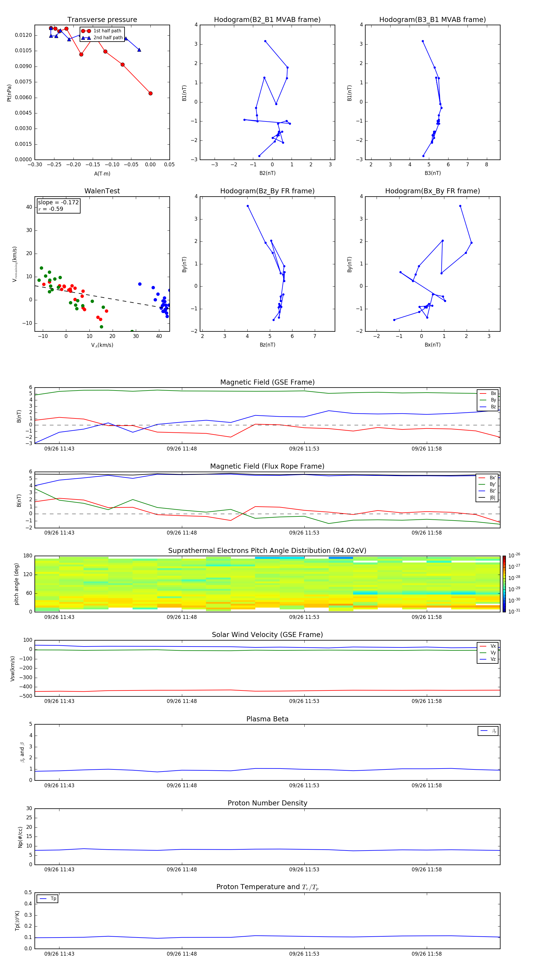
Task: Click the "By'" legend entry in Flux Rope Frame
Action: click(487, 485)
